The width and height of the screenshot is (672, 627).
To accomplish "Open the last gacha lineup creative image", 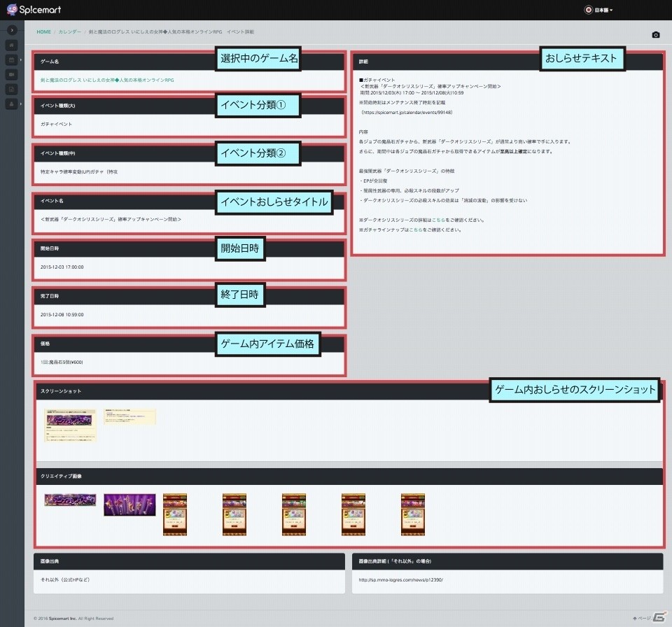I will pyautogui.click(x=413, y=514).
